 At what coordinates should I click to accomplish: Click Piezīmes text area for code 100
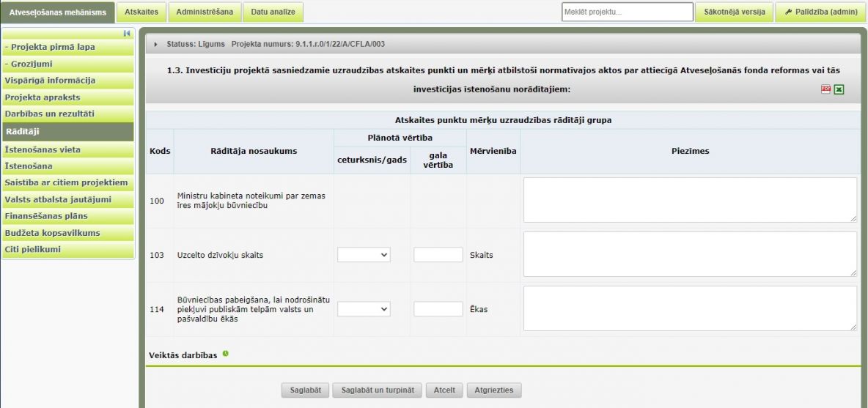click(x=689, y=199)
